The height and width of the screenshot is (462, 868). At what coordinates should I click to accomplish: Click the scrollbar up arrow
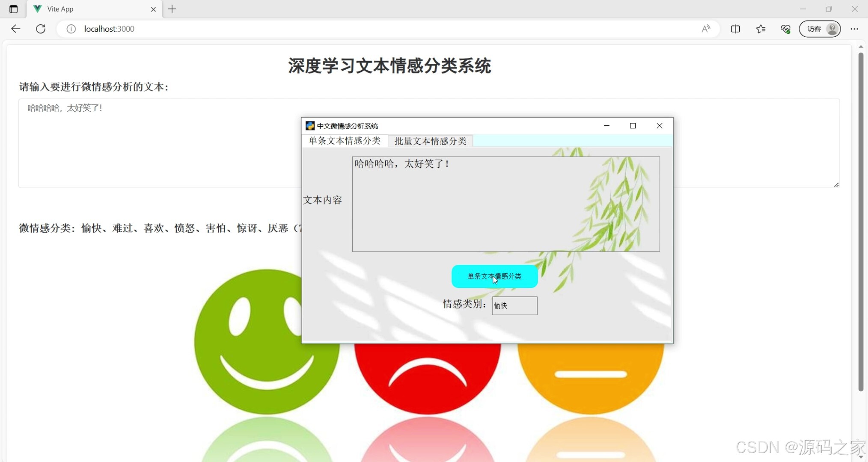click(x=861, y=46)
